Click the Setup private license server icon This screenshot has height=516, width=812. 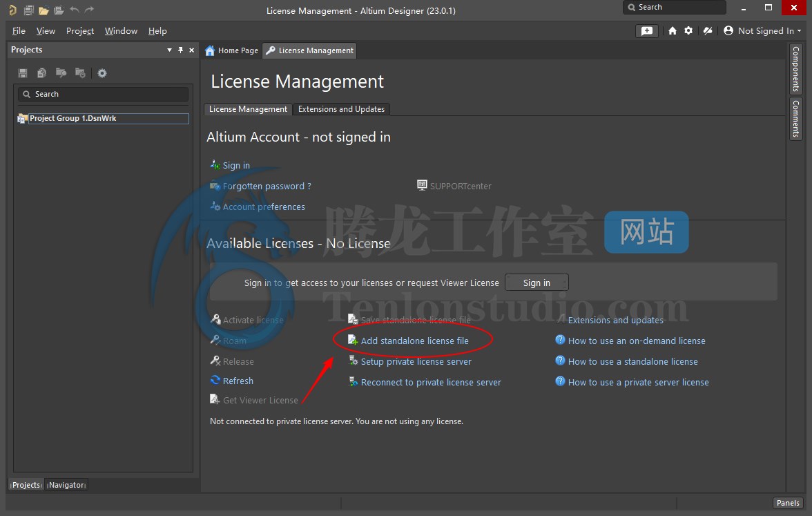(354, 361)
